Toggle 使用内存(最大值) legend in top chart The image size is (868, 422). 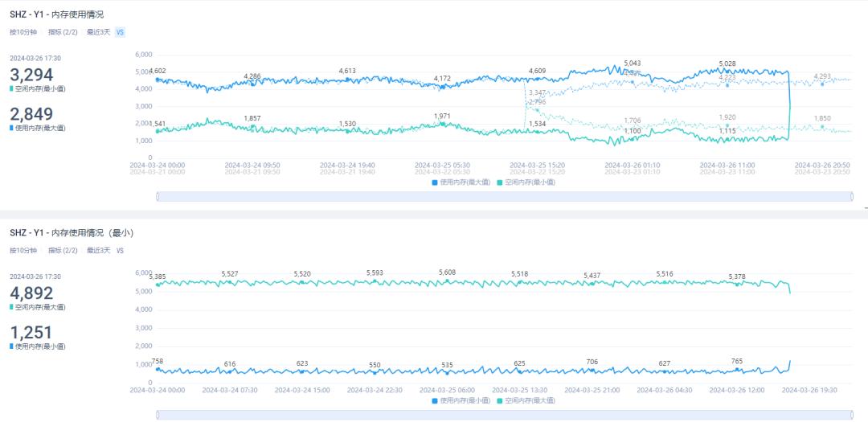461,182
